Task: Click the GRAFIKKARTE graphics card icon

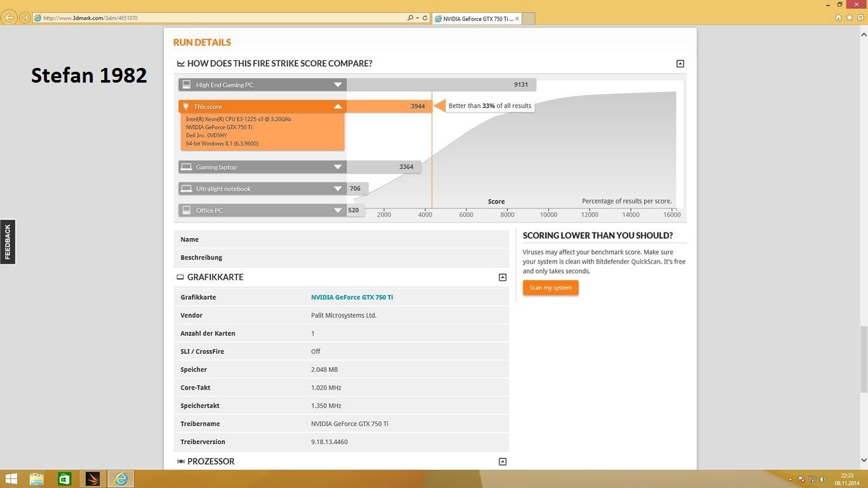Action: tap(180, 277)
